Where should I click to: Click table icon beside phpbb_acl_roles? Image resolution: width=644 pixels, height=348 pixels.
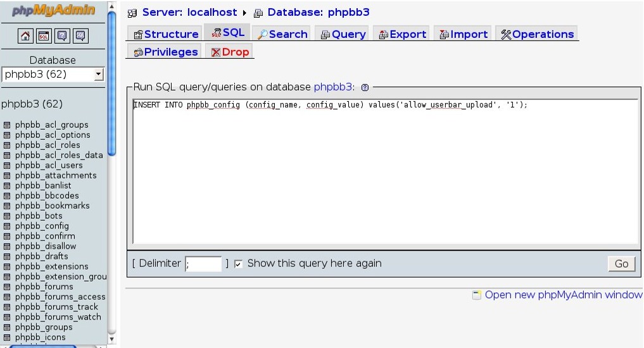pos(7,146)
